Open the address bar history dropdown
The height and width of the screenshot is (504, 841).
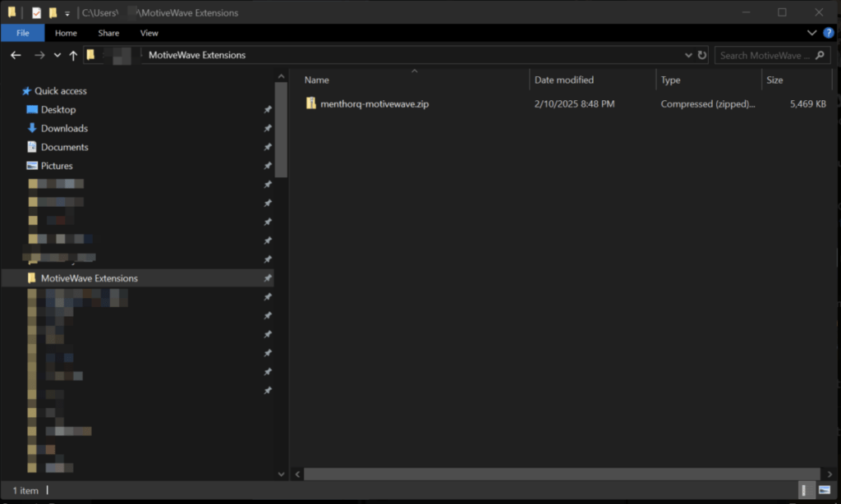(x=688, y=55)
